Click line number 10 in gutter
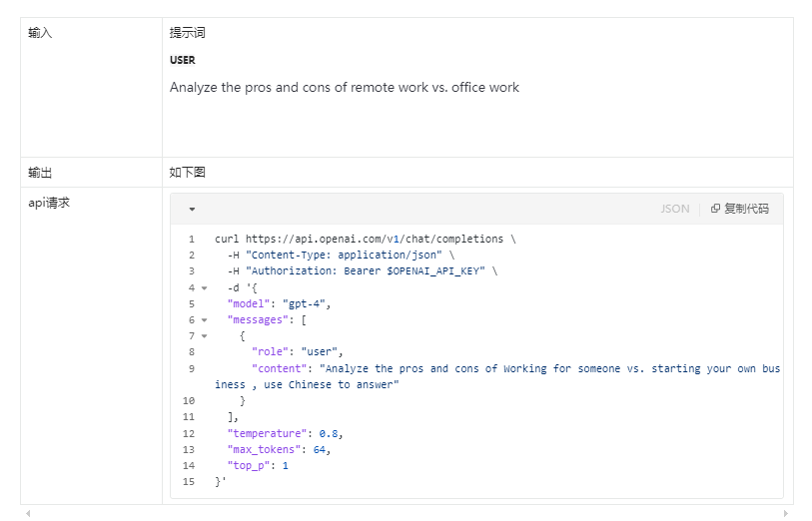 pos(189,400)
